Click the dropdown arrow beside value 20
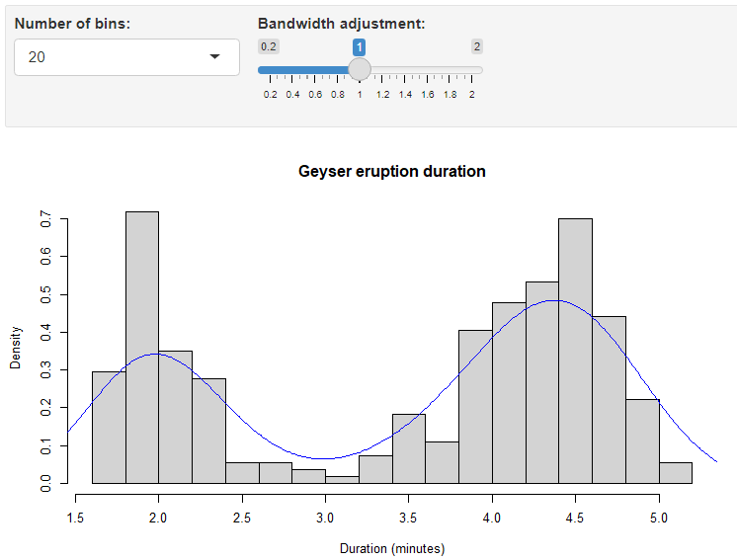The image size is (737, 560). 215,57
